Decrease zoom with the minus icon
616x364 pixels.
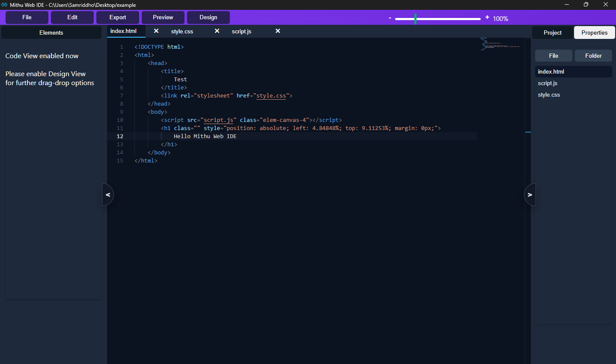point(390,18)
